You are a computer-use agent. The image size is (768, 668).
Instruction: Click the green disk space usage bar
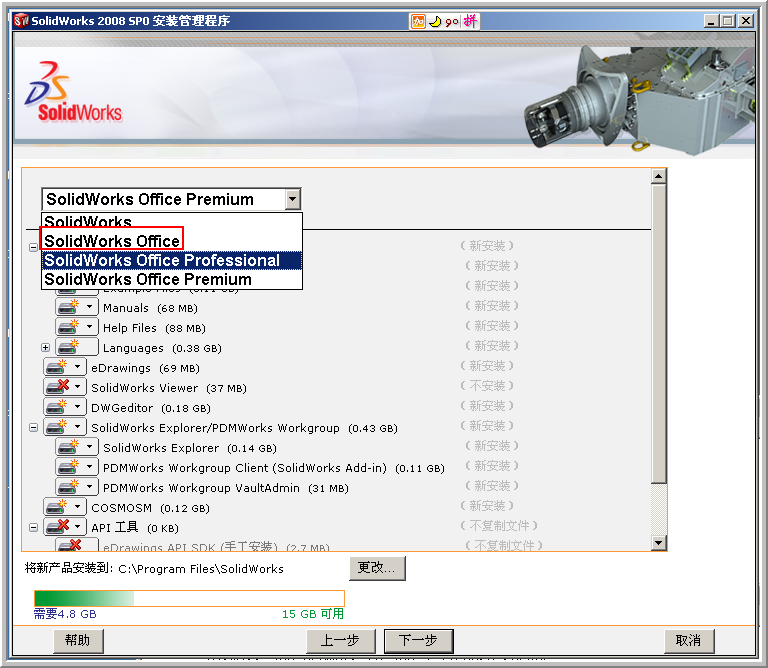coord(189,598)
